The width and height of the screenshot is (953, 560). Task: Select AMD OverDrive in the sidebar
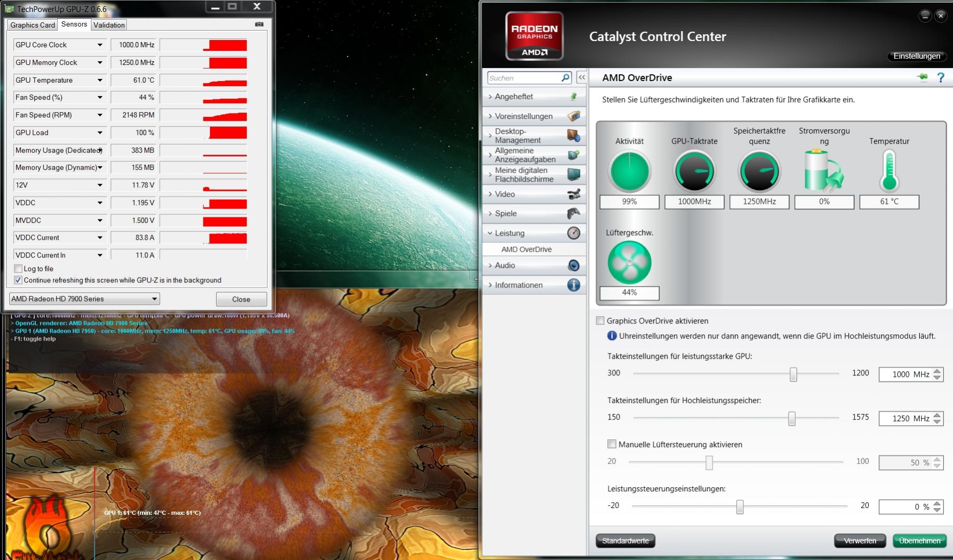click(527, 250)
